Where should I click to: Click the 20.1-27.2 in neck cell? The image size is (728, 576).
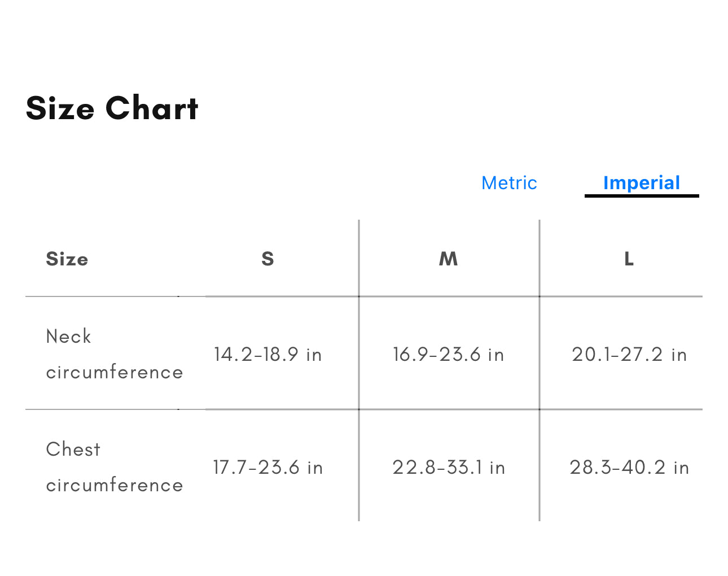tap(629, 355)
